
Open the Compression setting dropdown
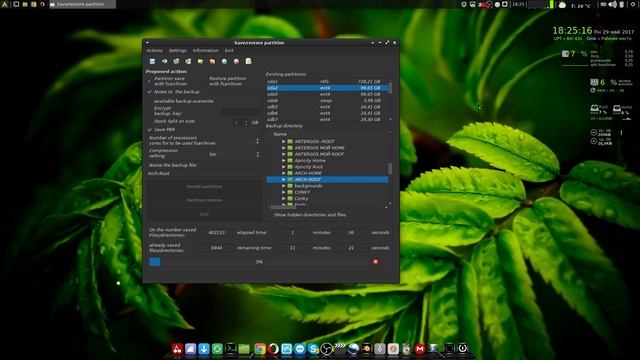(234, 154)
